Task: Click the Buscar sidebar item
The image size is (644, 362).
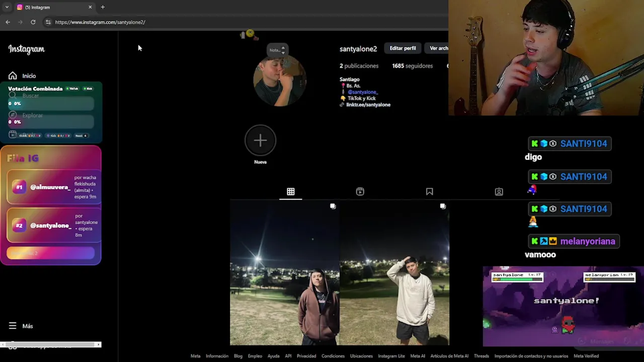Action: 31,96
